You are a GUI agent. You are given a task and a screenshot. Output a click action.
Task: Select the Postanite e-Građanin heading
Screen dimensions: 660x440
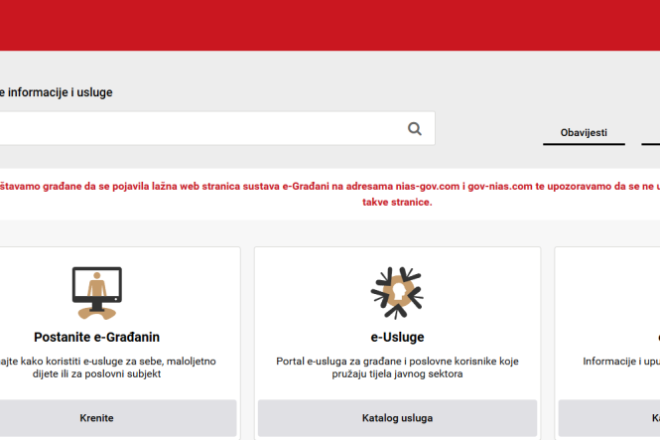(97, 337)
